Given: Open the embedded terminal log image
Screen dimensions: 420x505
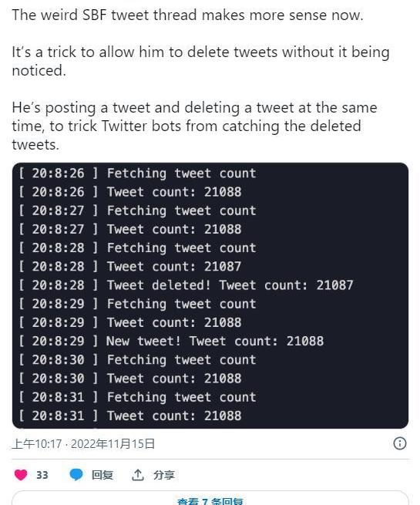Looking at the screenshot, I should coord(210,295).
